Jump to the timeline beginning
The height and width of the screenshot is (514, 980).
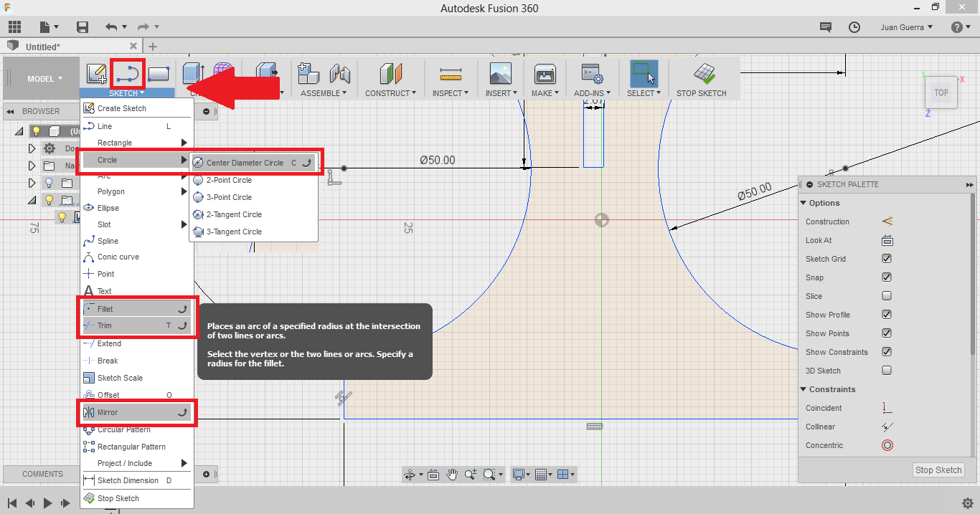pyautogui.click(x=12, y=503)
